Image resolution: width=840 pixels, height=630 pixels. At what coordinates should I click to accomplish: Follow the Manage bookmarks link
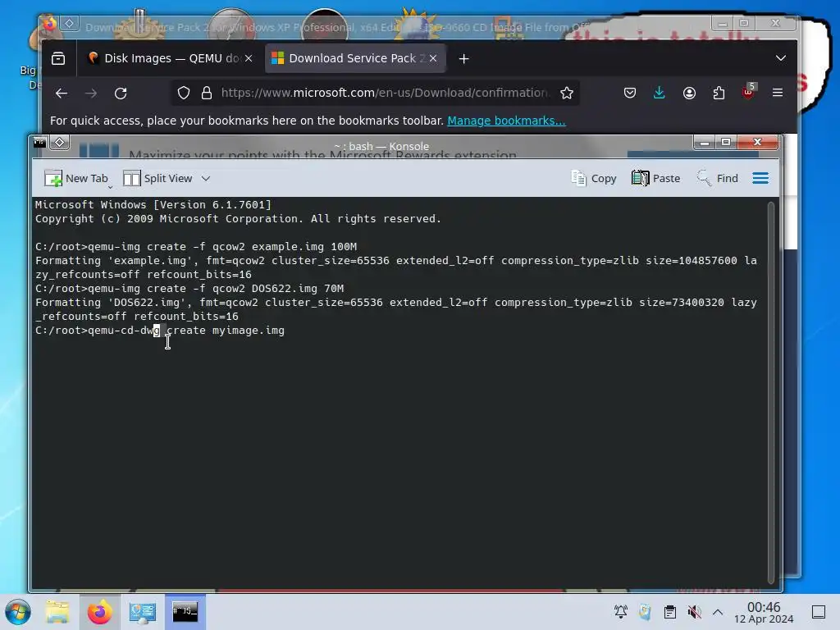click(506, 121)
